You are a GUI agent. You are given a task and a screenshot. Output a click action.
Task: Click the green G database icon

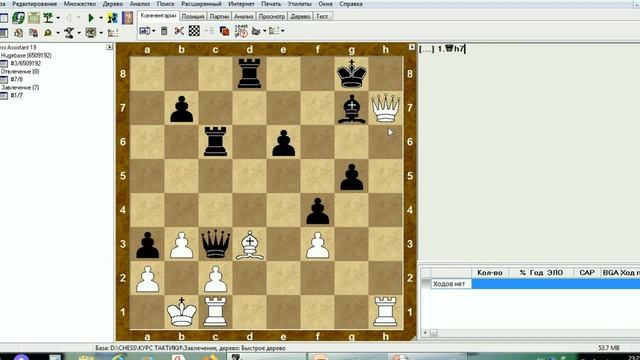(18, 18)
